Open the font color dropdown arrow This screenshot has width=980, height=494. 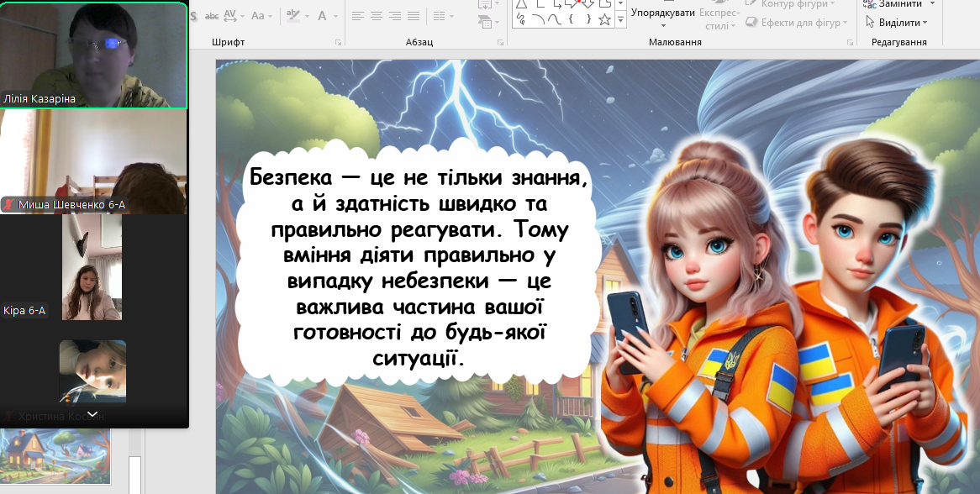(335, 16)
